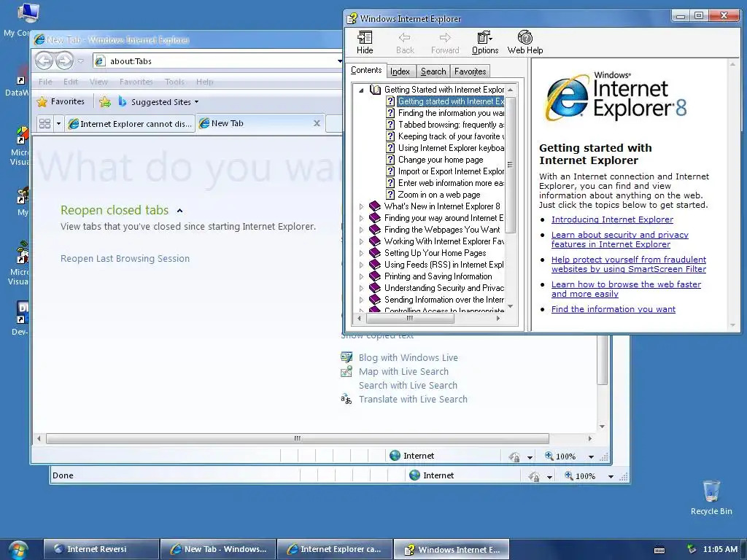Open the File menu
The image size is (747, 560).
tap(45, 82)
